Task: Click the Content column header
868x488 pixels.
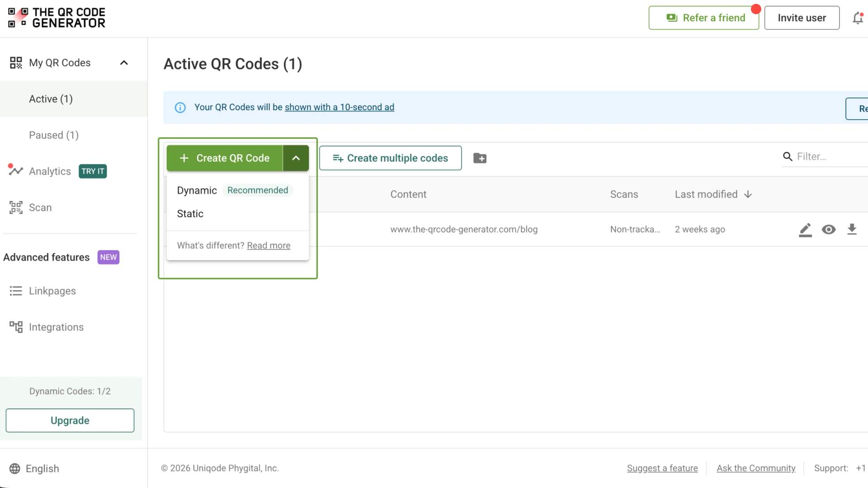Action: coord(408,194)
